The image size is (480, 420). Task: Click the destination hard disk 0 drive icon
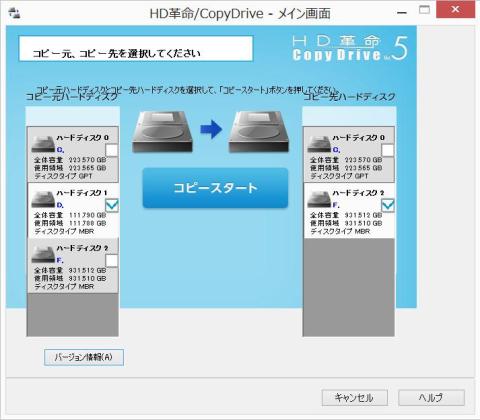coord(319,144)
